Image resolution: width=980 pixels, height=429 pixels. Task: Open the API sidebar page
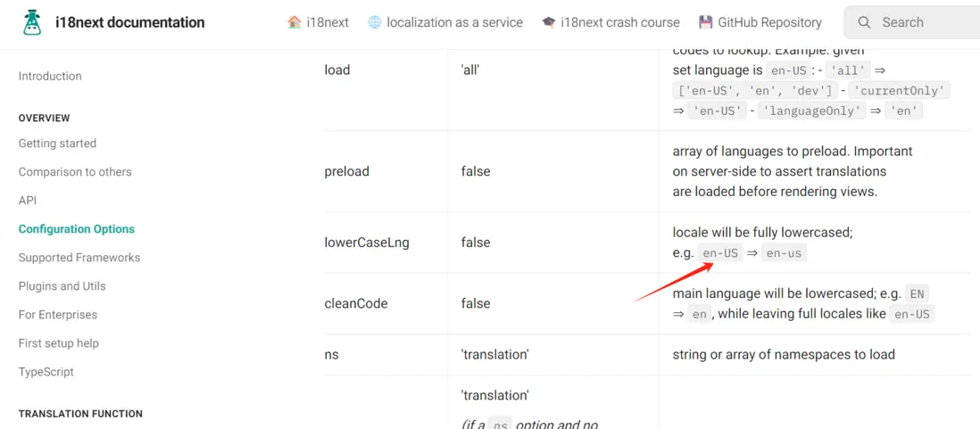tap(28, 201)
